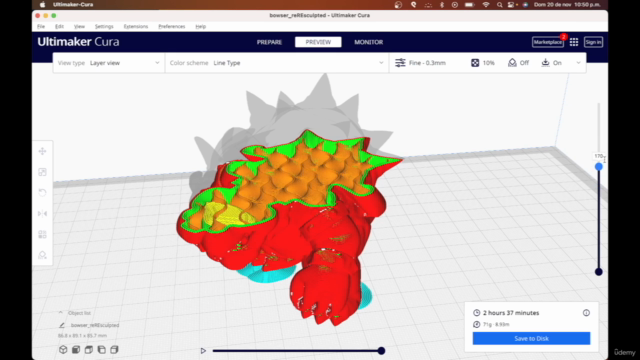Image resolution: width=640 pixels, height=360 pixels.
Task: Open Spotlight search in the menu bar
Action: click(x=500, y=4)
